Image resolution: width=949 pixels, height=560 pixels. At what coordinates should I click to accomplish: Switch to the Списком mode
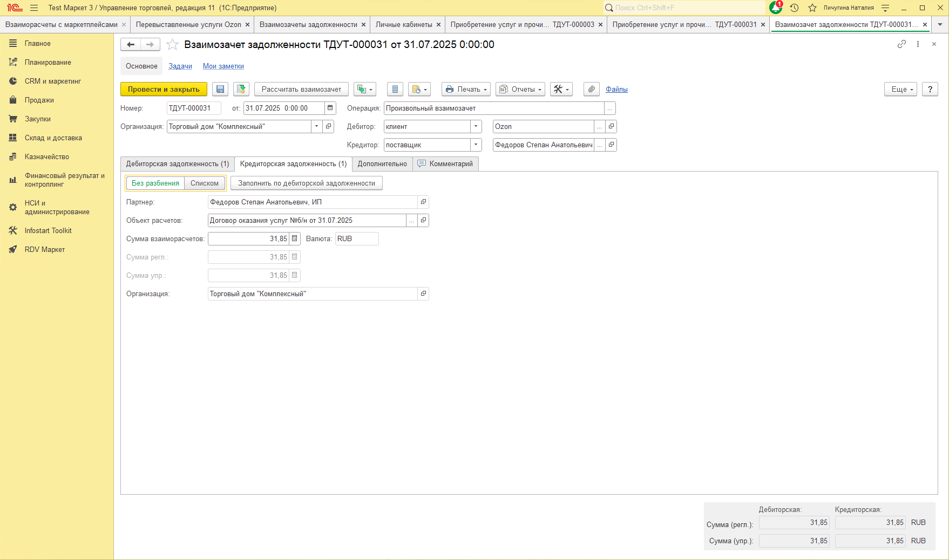pos(205,183)
